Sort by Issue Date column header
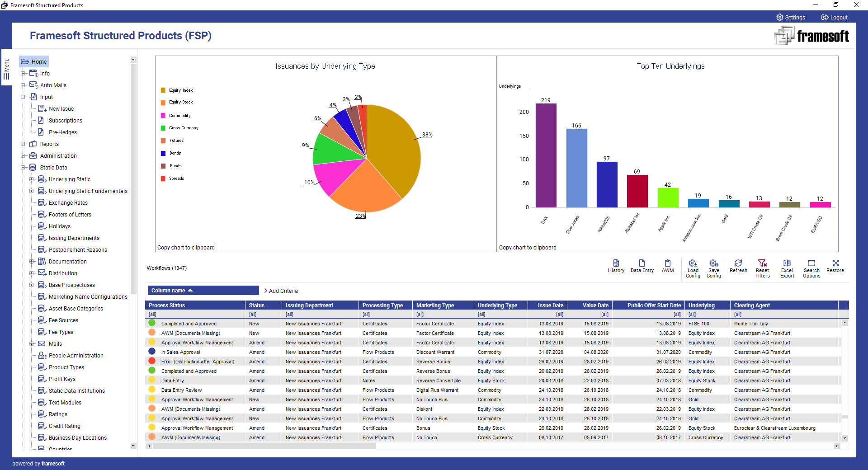Viewport: 868px width, 470px height. click(x=547, y=305)
